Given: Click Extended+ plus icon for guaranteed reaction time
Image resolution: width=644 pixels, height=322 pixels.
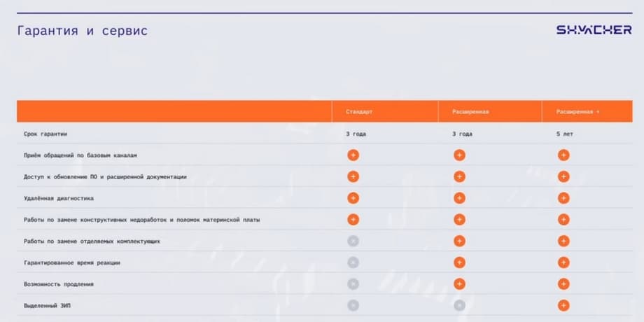Looking at the screenshot, I should [x=563, y=262].
